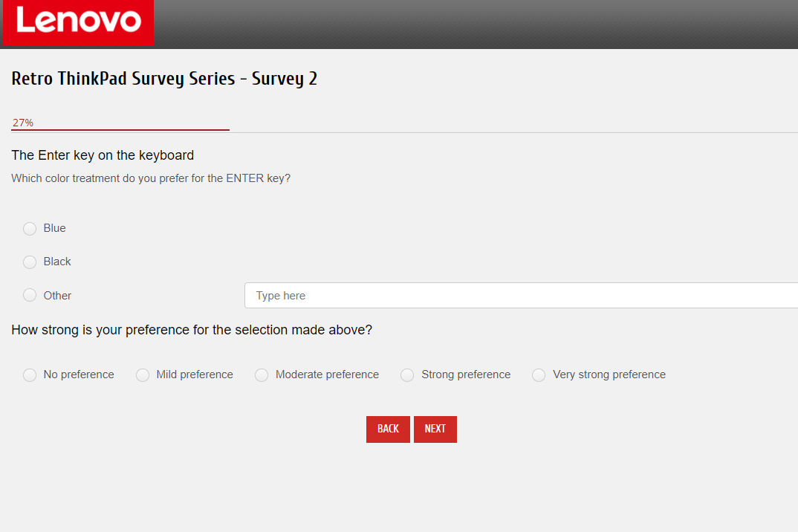Viewport: 798px width, 532px height.
Task: Click the 'Which color treatment' question text
Action: point(151,178)
